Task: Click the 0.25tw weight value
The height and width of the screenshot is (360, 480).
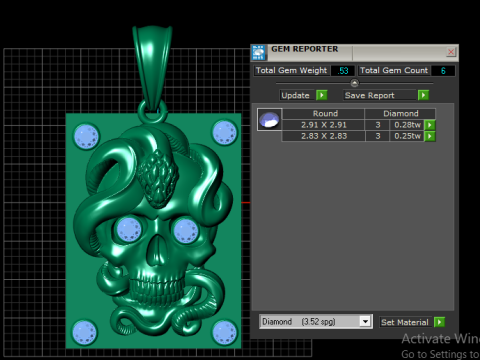Action: (x=407, y=136)
